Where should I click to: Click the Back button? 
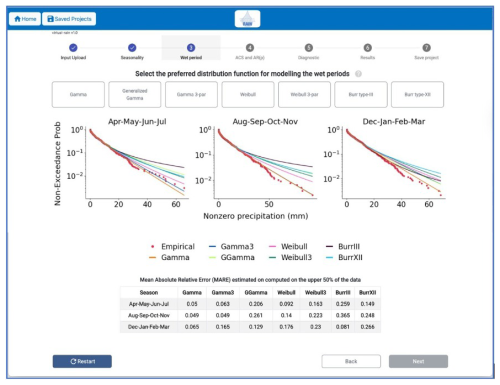351,361
